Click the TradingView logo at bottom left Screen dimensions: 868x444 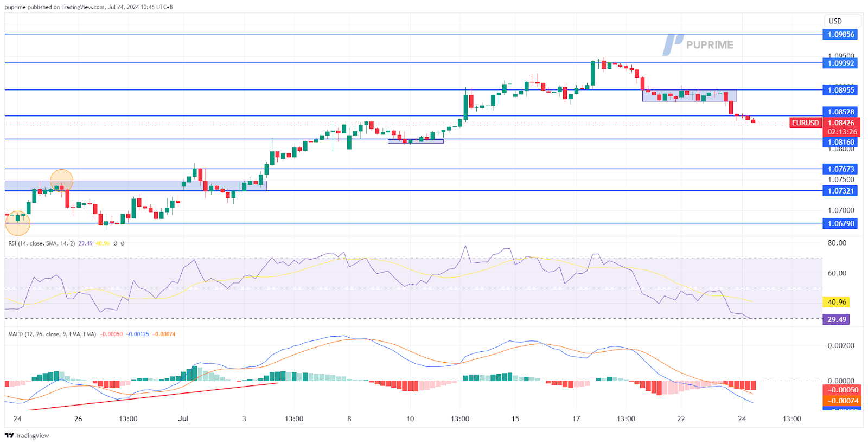point(27,435)
